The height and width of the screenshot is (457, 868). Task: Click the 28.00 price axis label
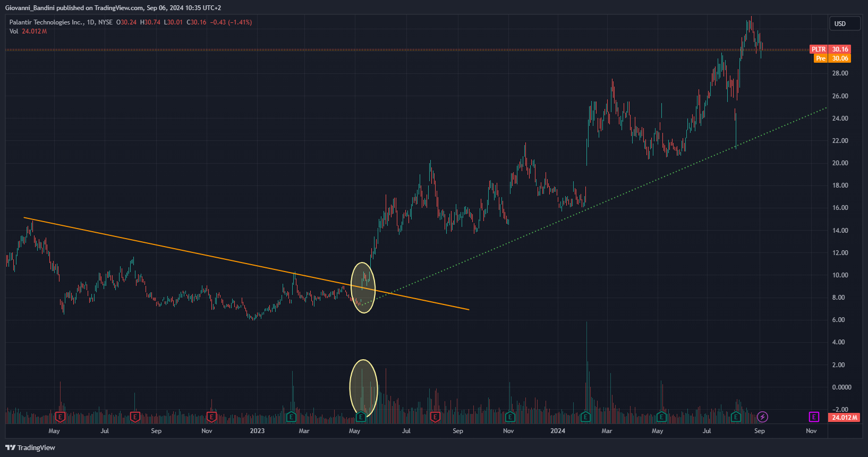[x=840, y=73]
